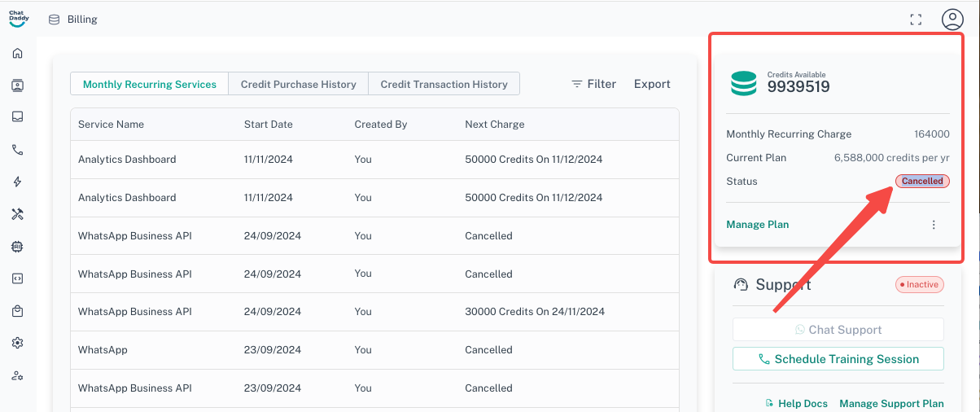Click the shopping bag sidebar icon

pos(17,311)
